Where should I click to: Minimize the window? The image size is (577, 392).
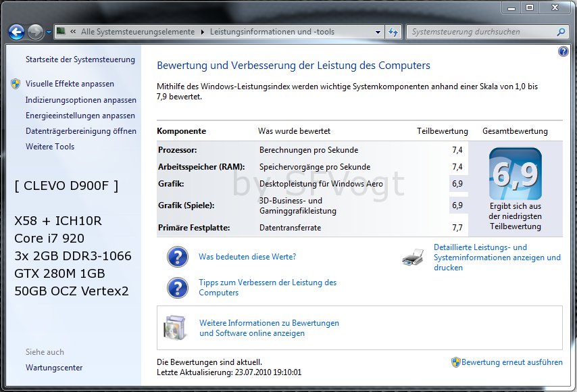tap(511, 7)
